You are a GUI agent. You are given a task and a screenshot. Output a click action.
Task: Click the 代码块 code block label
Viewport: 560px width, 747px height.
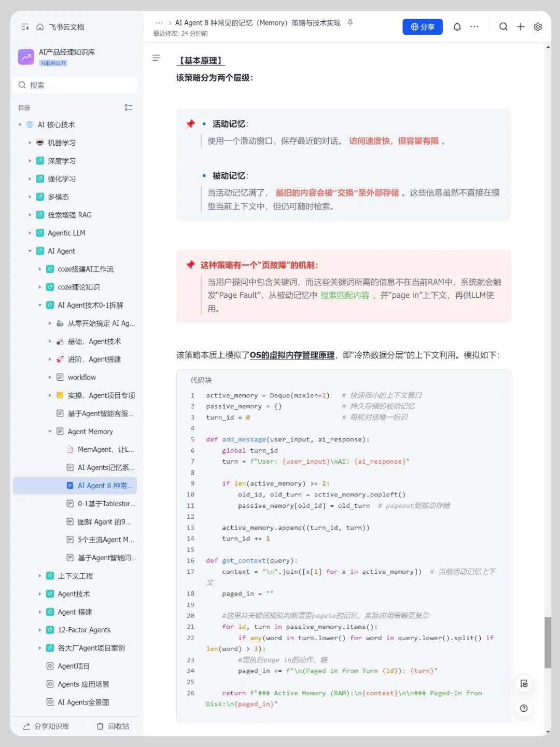(201, 380)
